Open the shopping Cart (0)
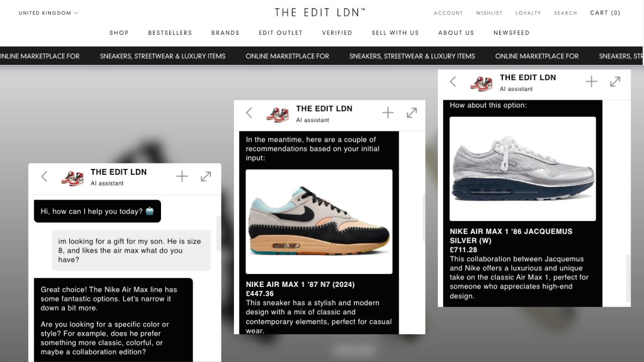Image resolution: width=644 pixels, height=362 pixels. [x=605, y=13]
